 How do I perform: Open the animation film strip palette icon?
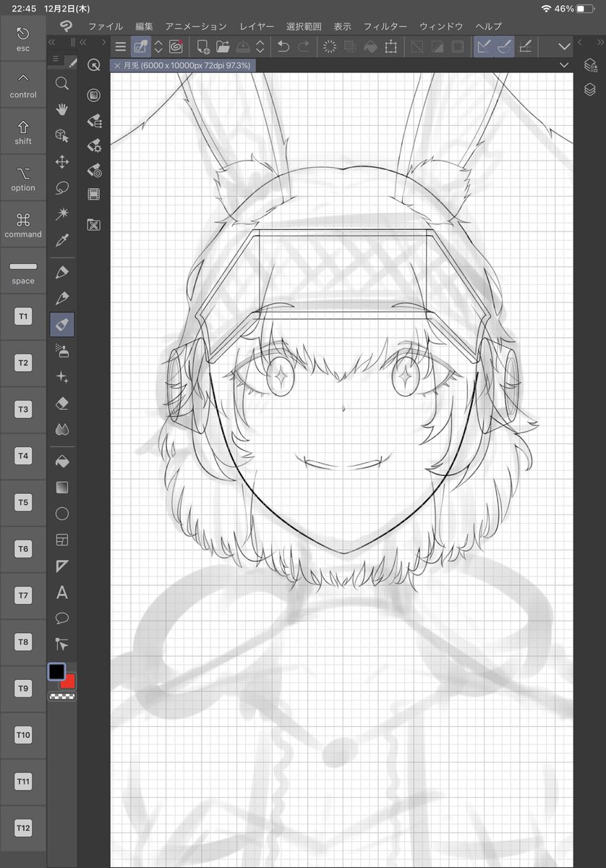pyautogui.click(x=93, y=194)
